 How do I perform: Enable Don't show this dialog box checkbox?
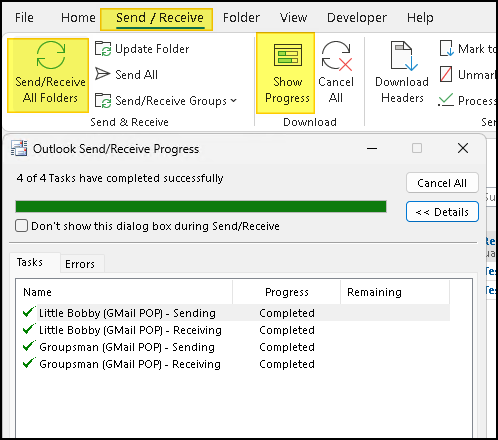(21, 226)
